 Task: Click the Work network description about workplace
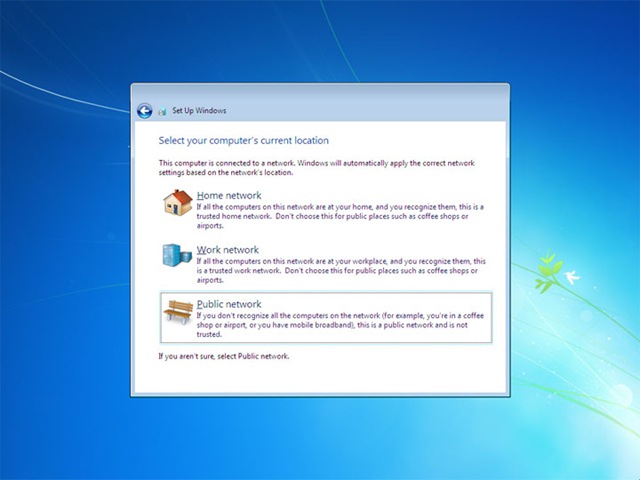[341, 271]
